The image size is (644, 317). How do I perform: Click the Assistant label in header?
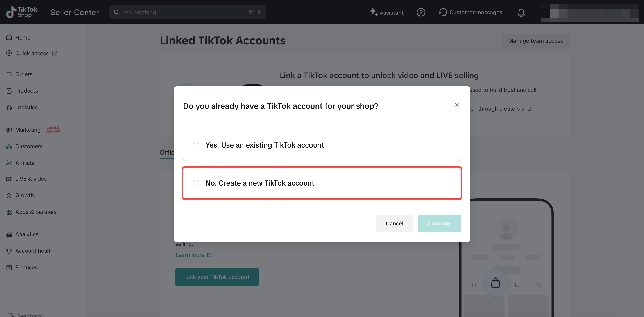(392, 13)
